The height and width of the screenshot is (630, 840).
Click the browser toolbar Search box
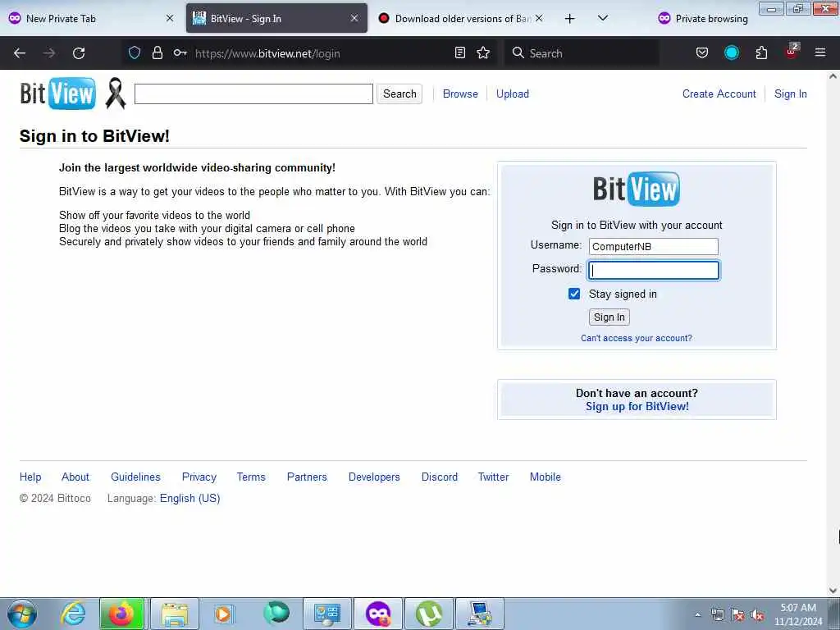(x=582, y=53)
